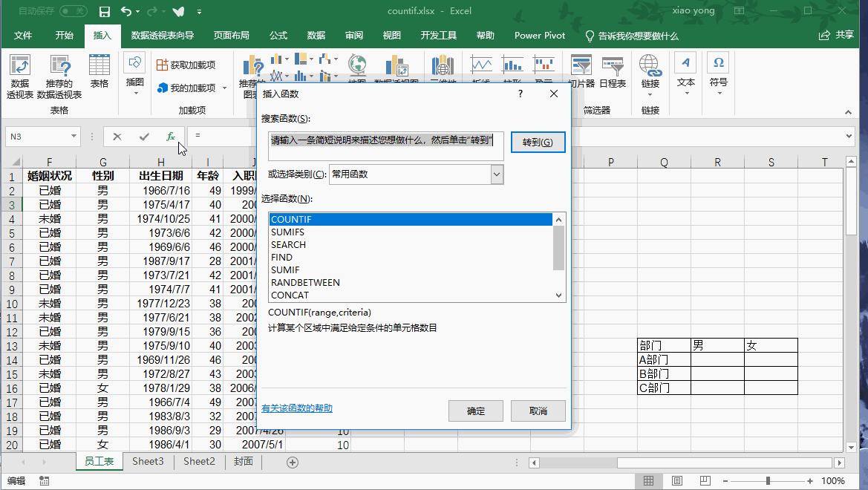
Task: Click the Table (表格) icon
Action: pyautogui.click(x=99, y=71)
